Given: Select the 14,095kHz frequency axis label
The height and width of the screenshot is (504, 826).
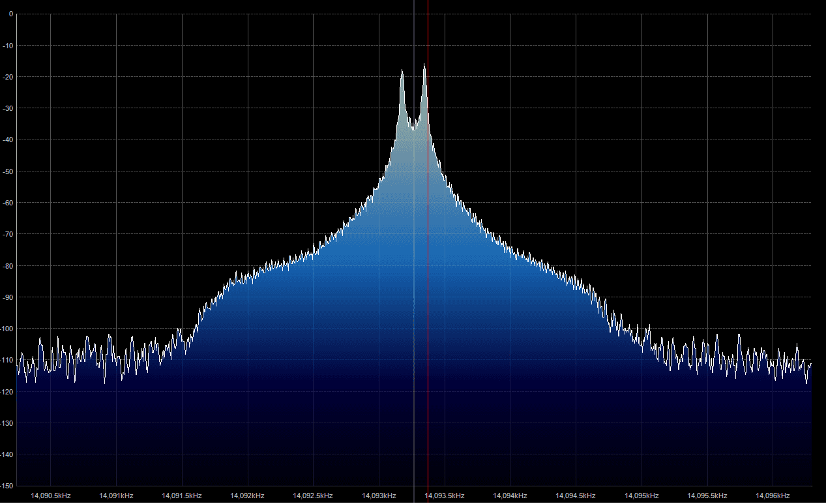Looking at the screenshot, I should pyautogui.click(x=642, y=496).
